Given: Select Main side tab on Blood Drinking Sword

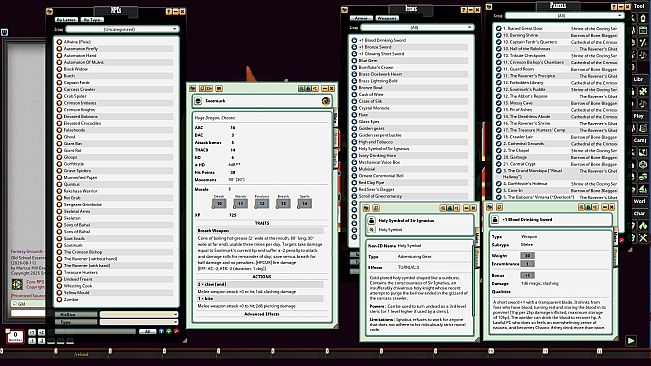Looking at the screenshot, I should pyautogui.click(x=616, y=237).
